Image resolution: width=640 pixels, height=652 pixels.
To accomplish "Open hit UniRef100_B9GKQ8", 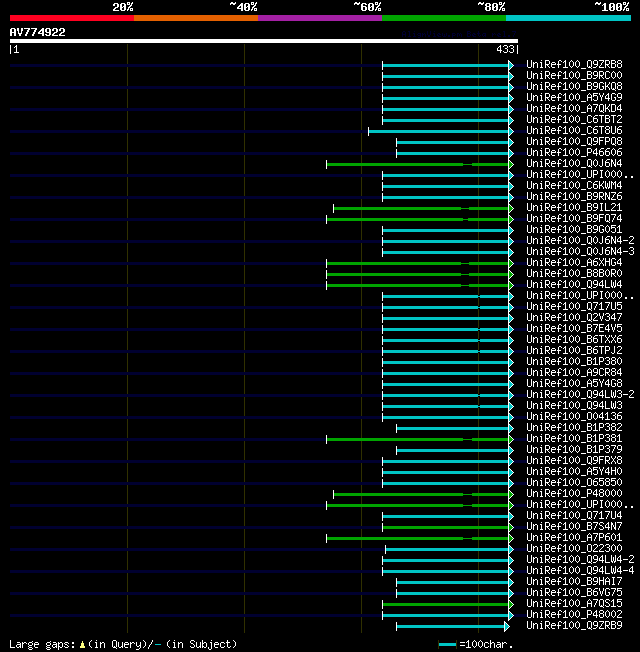I will (x=574, y=86).
